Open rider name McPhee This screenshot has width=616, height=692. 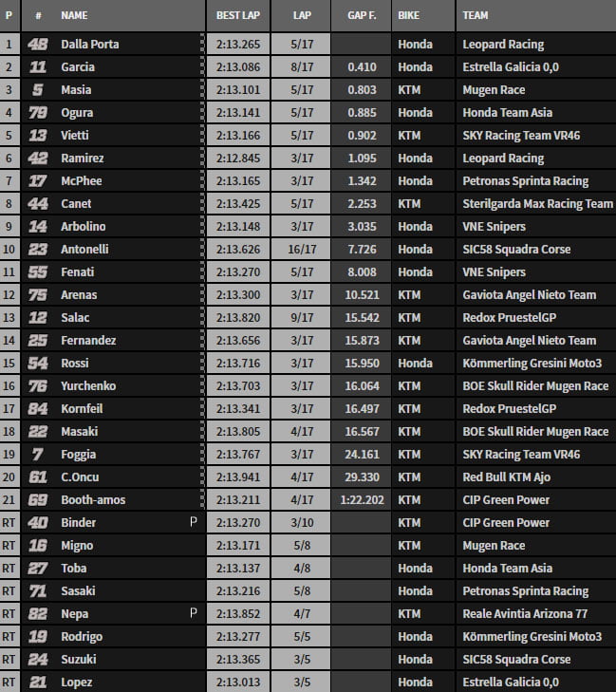[x=81, y=181]
